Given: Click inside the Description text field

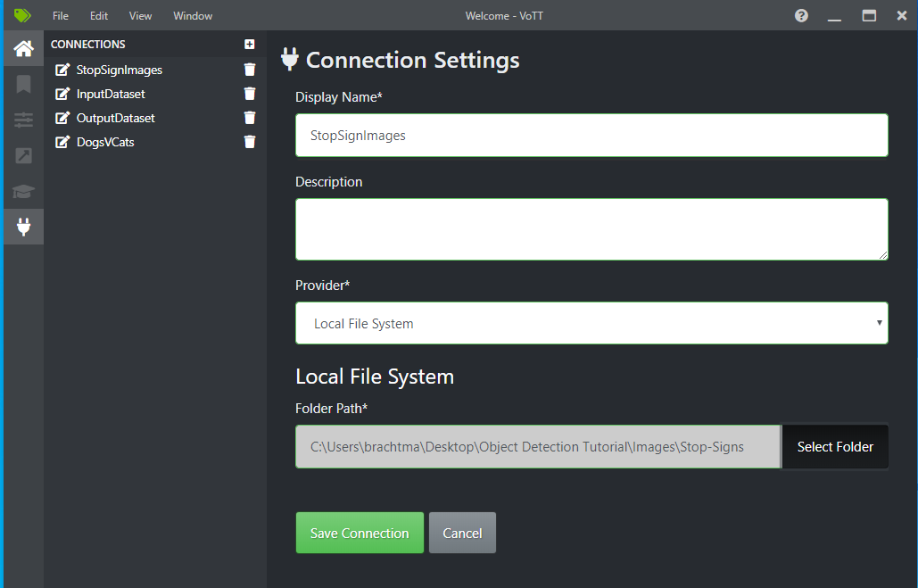Looking at the screenshot, I should 591,228.
